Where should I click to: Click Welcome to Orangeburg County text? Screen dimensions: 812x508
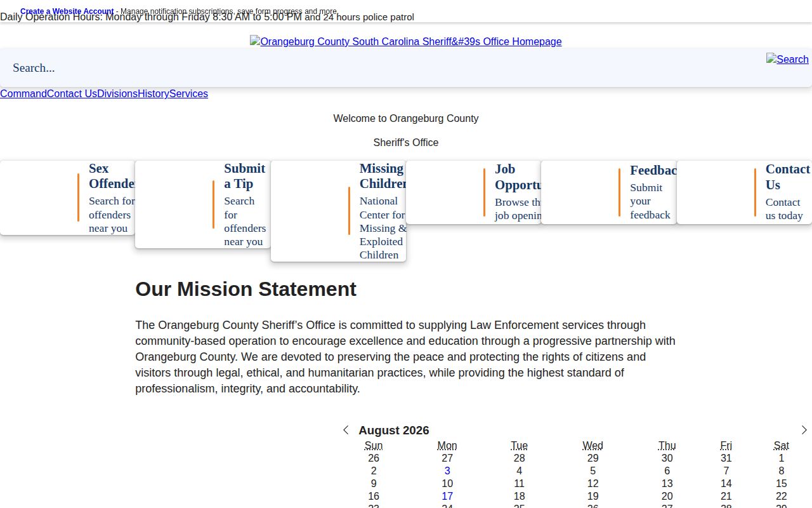[406, 118]
